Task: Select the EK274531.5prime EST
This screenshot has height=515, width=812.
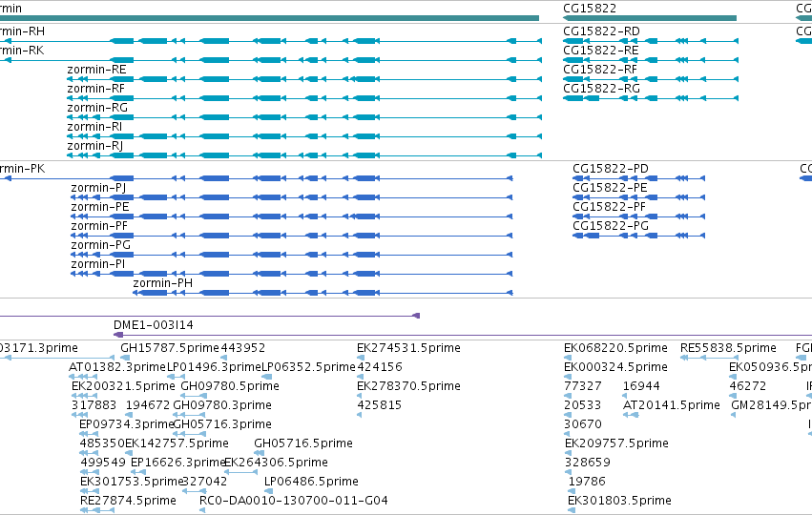Action: click(x=408, y=348)
